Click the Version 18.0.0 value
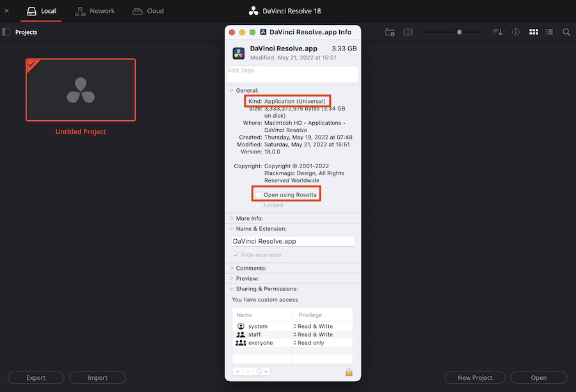576x392 pixels. coord(272,152)
